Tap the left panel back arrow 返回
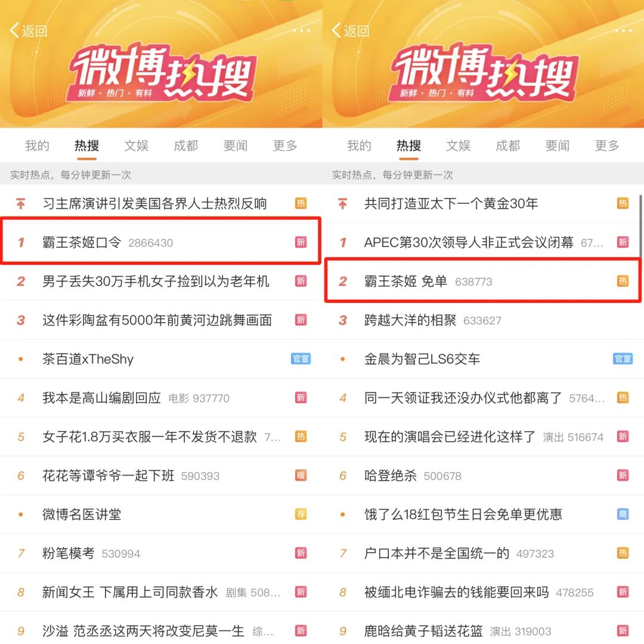644x644 pixels. pyautogui.click(x=29, y=30)
